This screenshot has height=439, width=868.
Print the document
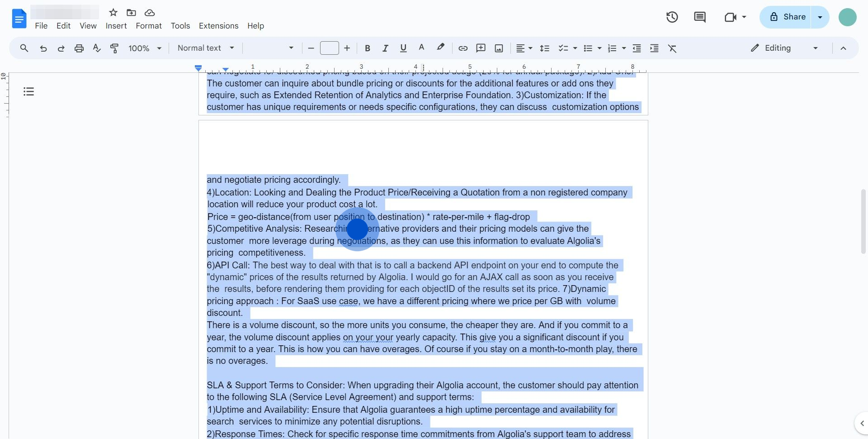point(79,48)
